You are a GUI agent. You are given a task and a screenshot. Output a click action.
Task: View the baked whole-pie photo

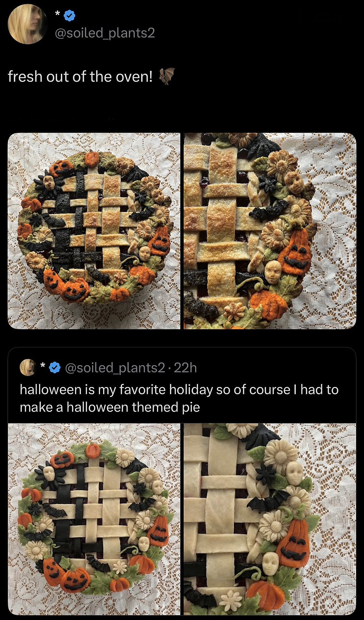(94, 231)
